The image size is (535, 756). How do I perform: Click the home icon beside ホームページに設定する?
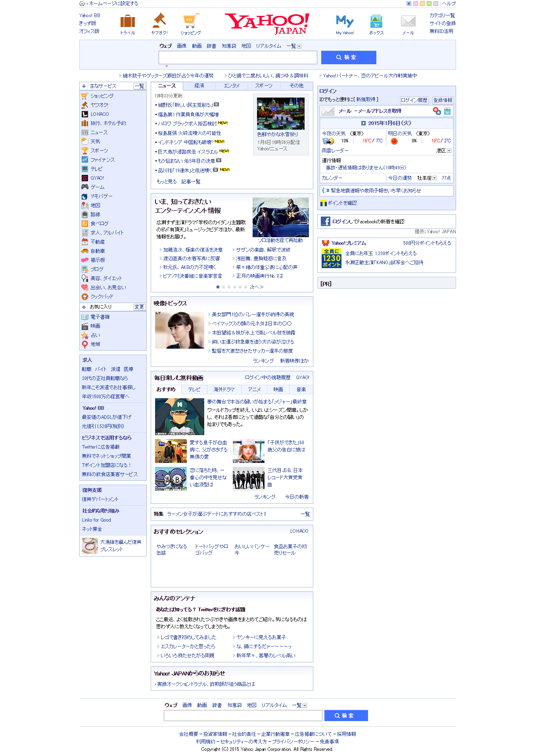coord(82,4)
